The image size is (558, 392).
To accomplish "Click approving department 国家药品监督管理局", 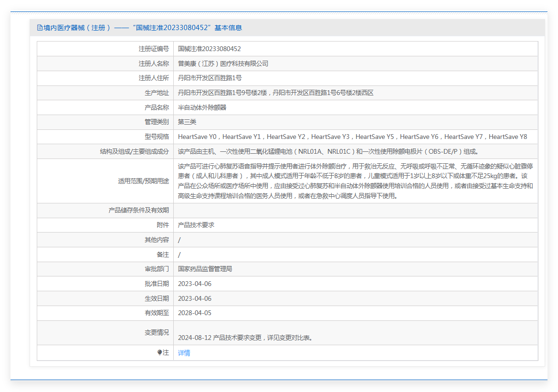I will tap(205, 269).
